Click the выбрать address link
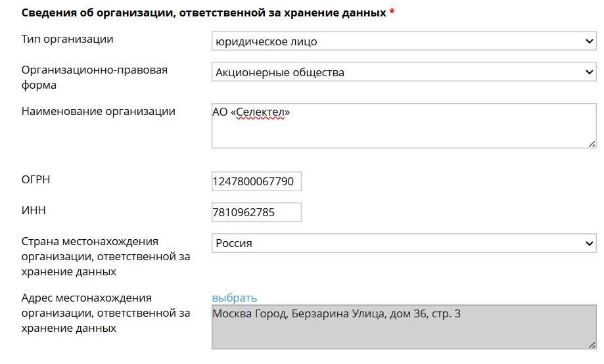Viewport: 604px width, 364px height. click(234, 298)
